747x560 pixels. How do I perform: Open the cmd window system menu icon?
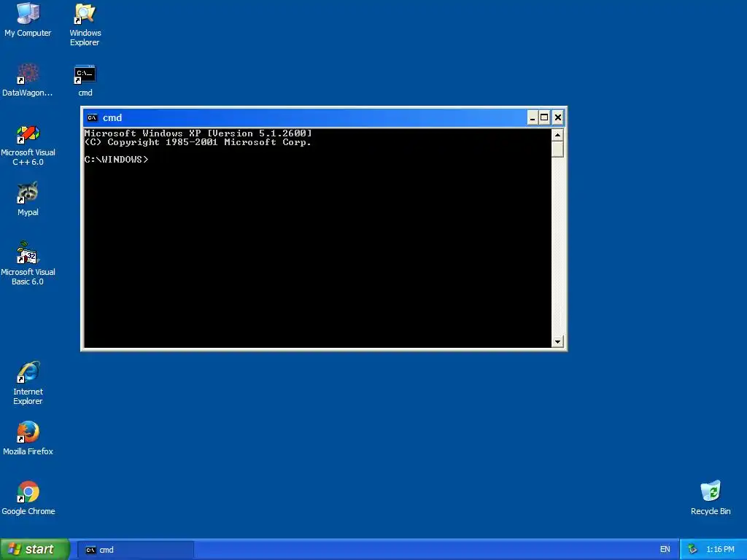click(x=93, y=117)
